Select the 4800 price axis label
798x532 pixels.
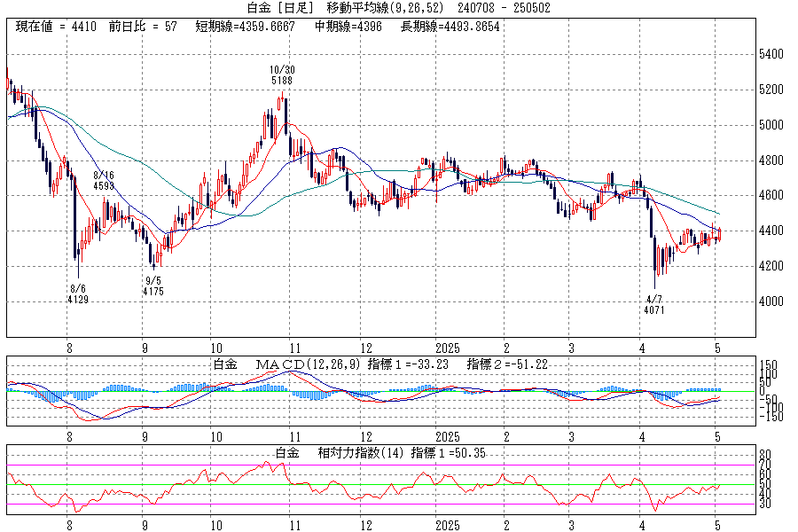771,160
